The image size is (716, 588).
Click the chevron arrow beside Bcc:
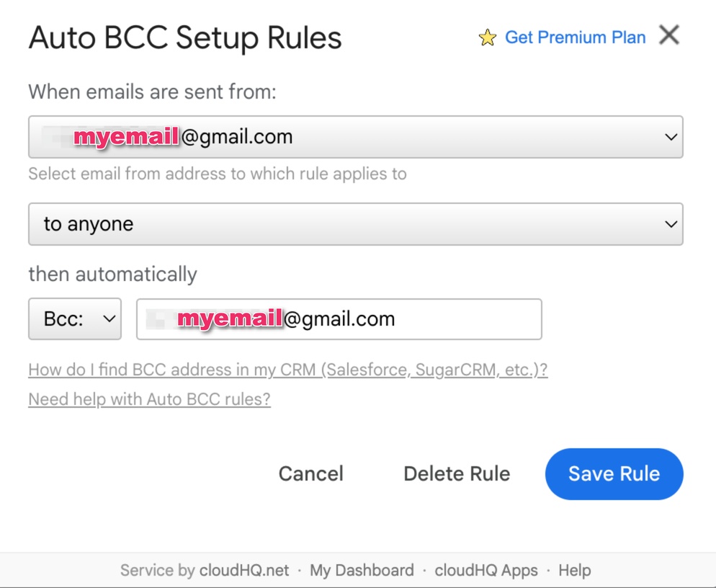pos(109,319)
